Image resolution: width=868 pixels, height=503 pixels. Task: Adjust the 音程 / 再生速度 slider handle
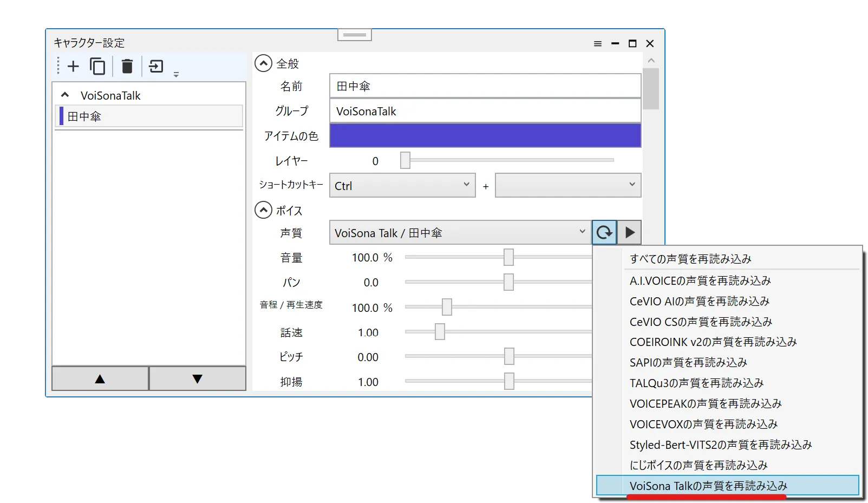(447, 307)
